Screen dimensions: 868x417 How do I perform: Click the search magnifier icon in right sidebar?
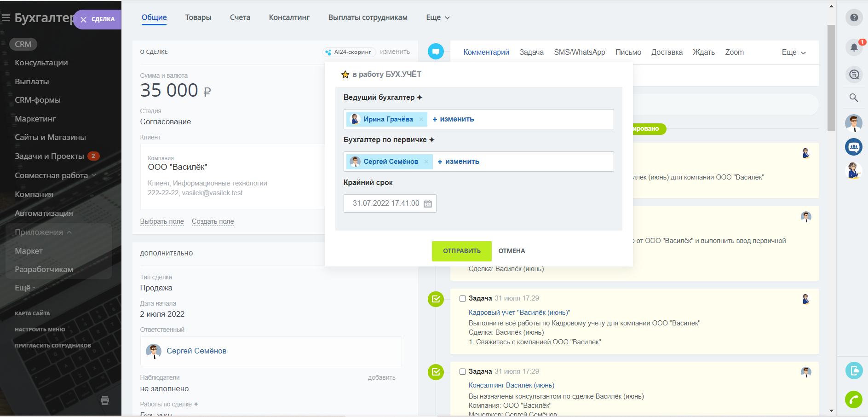854,98
